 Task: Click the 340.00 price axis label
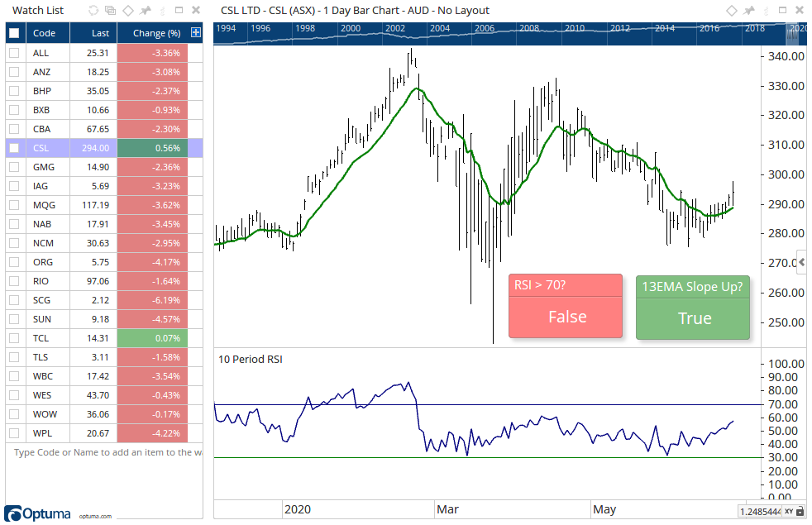[786, 56]
